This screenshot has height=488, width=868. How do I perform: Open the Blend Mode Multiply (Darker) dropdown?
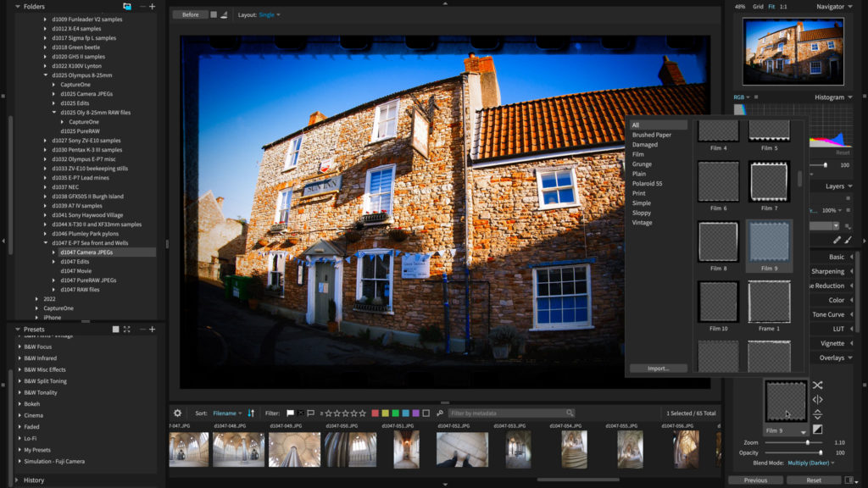click(x=811, y=463)
